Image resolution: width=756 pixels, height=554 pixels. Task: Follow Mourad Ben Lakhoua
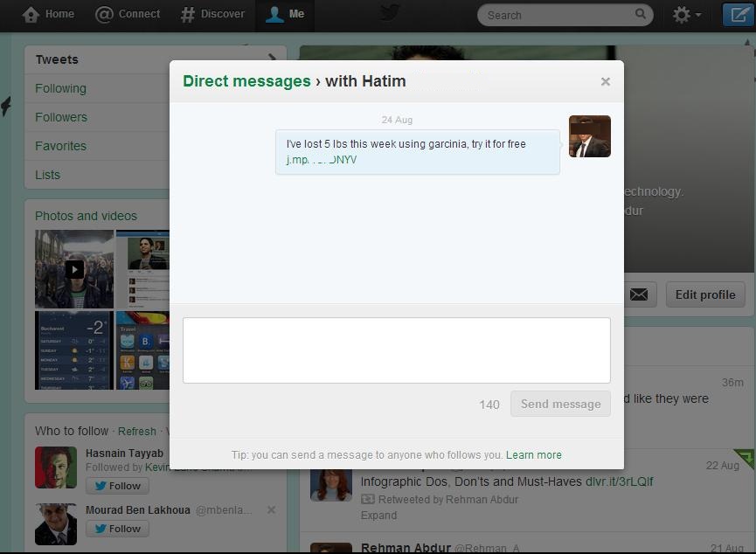click(x=117, y=528)
